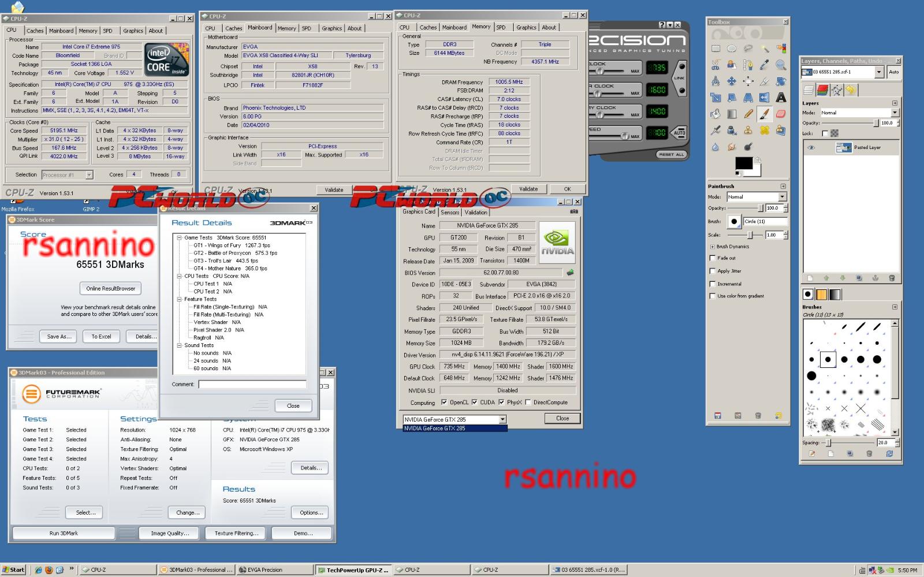Toggle the OpenCL checkbox in GPU-Z
Screen dimensions: 924x577
tap(444, 403)
